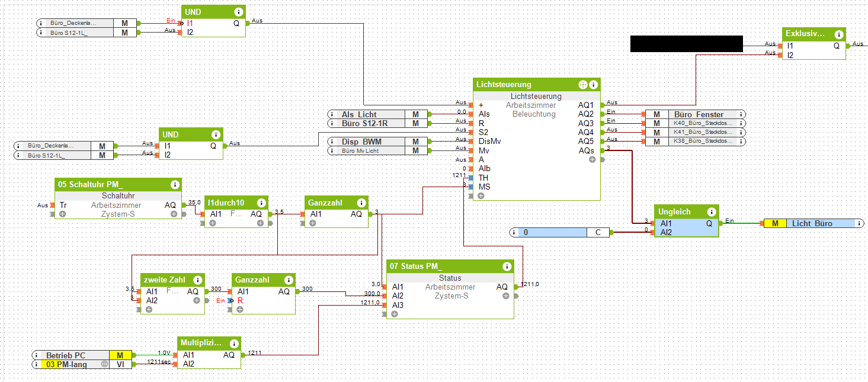Screen dimensions: 868x382
Task: Click the ellipsis icon on 03 PM-lang
Action: pyautogui.click(x=105, y=364)
